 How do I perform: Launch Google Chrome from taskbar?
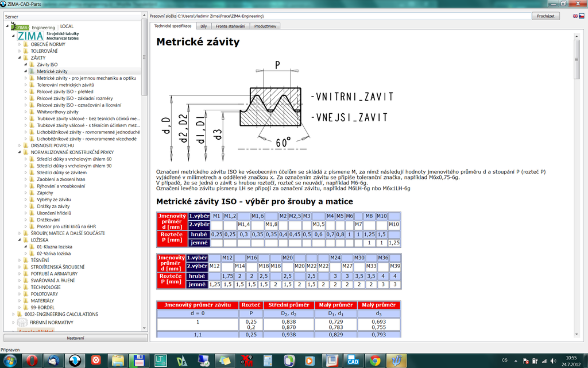click(x=374, y=361)
